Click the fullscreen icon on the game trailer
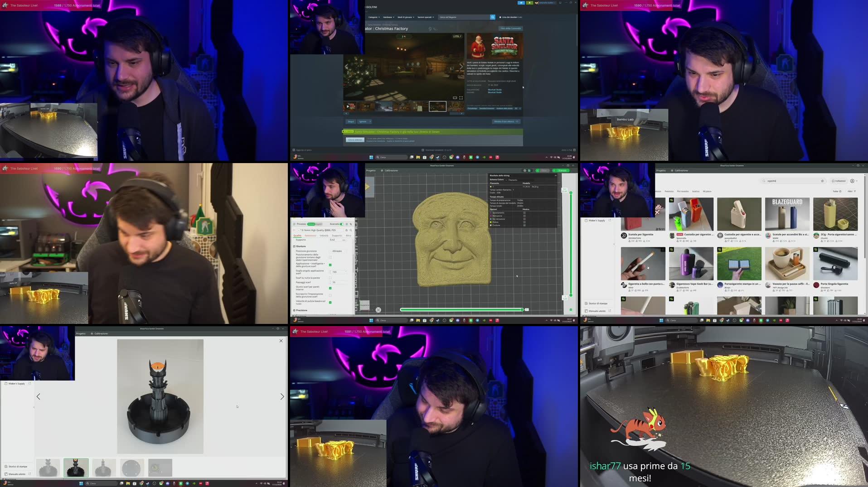This screenshot has height=487, width=868. coord(461,98)
